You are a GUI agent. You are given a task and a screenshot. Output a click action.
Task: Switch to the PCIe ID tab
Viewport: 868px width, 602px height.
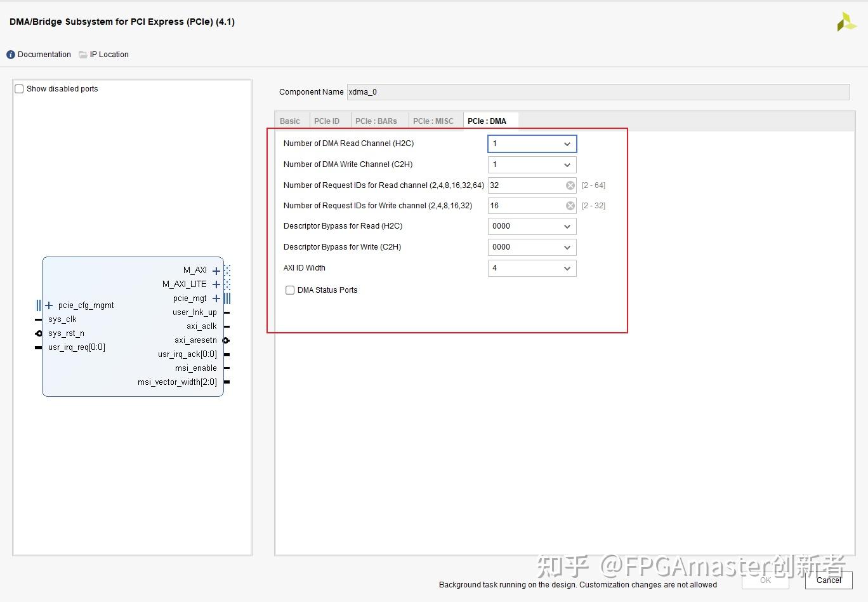(328, 120)
